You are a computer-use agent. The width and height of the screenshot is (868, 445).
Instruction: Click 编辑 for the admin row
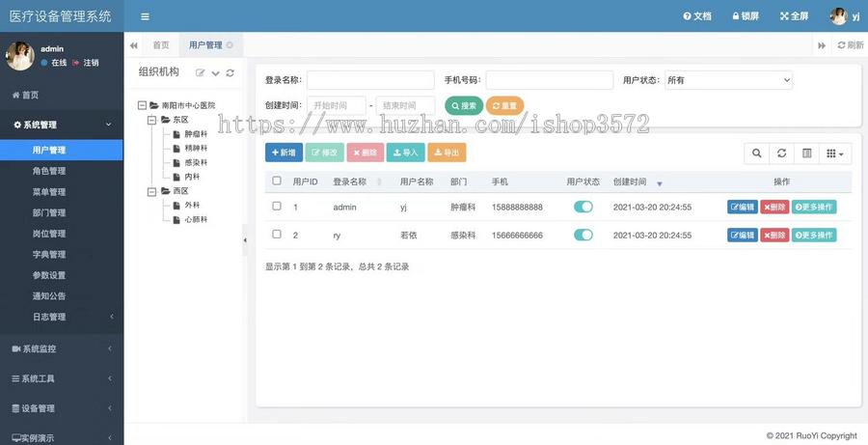point(743,207)
